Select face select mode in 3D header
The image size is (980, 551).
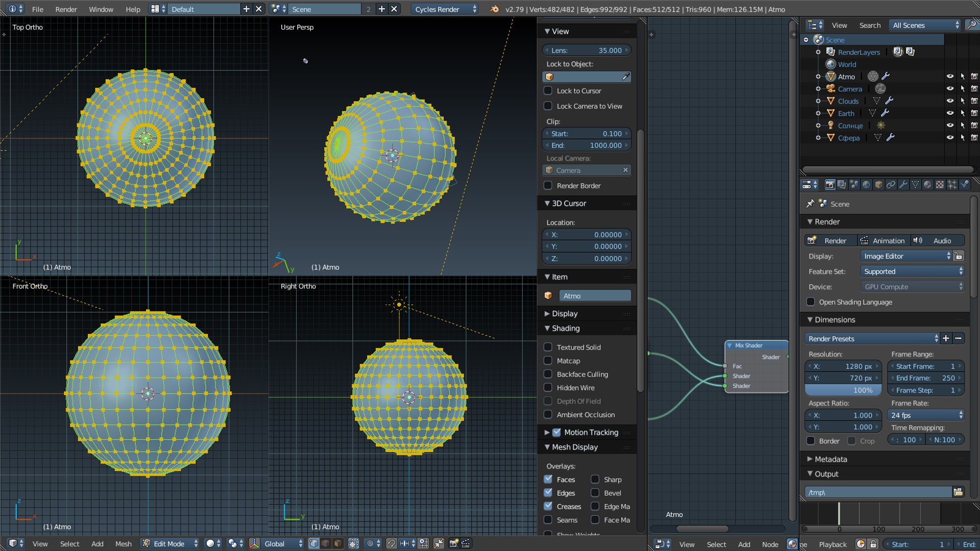click(x=337, y=544)
